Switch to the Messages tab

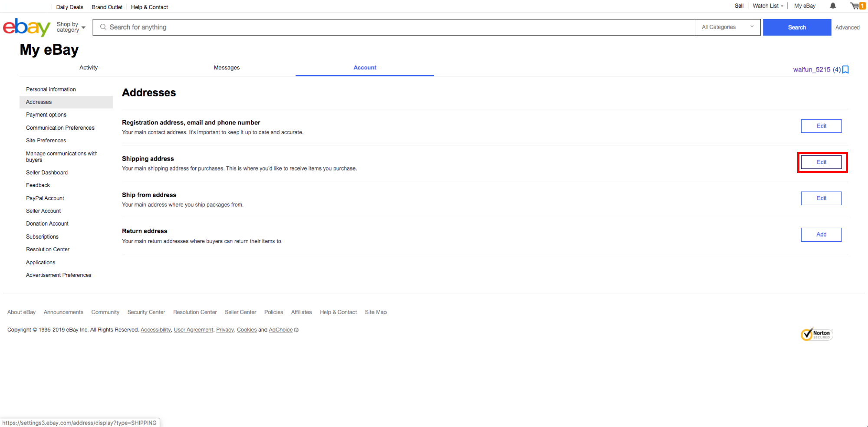pyautogui.click(x=227, y=68)
